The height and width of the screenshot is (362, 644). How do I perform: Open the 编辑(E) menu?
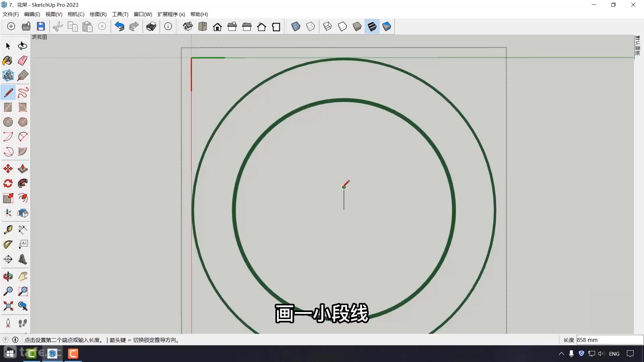pos(32,14)
